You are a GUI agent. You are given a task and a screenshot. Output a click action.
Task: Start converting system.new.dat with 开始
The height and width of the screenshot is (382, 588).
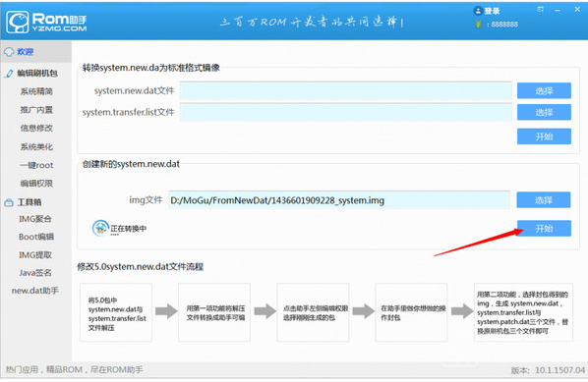tap(544, 136)
